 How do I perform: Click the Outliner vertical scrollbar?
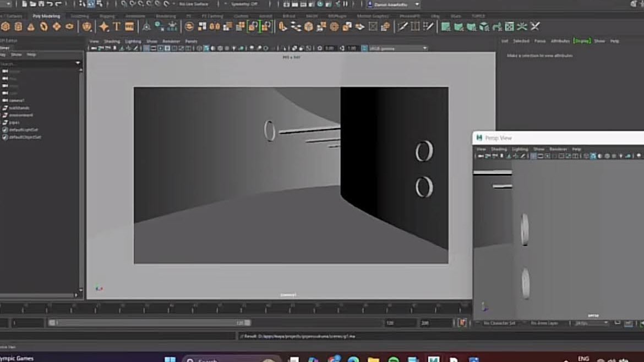[x=81, y=180]
